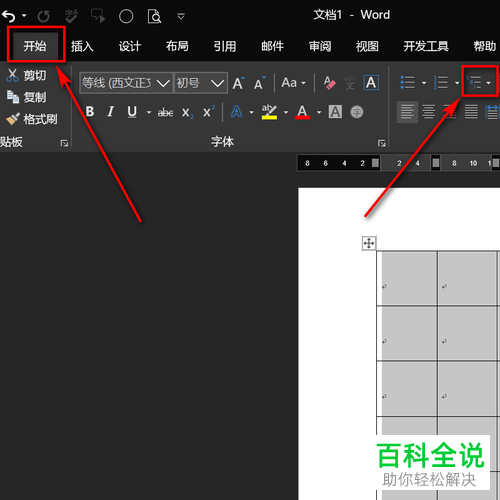Image resolution: width=500 pixels, height=500 pixels.
Task: Expand the Customize Quick Access Toolbar arrow
Action: point(181,16)
